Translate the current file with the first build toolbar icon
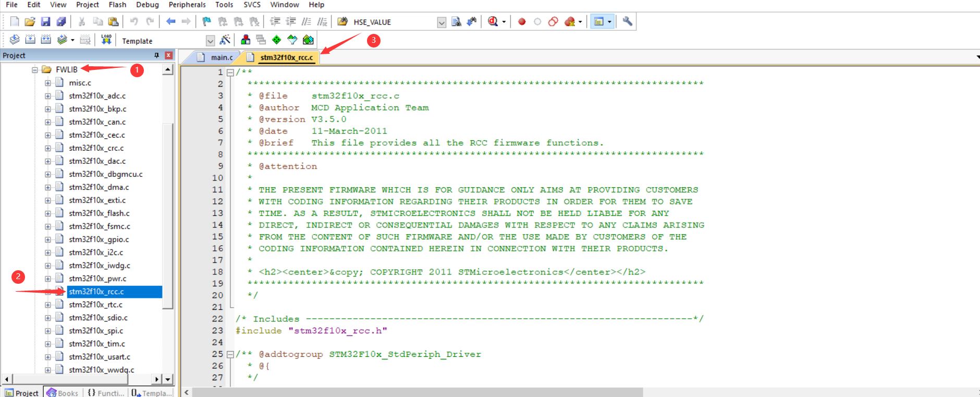 pyautogui.click(x=15, y=40)
